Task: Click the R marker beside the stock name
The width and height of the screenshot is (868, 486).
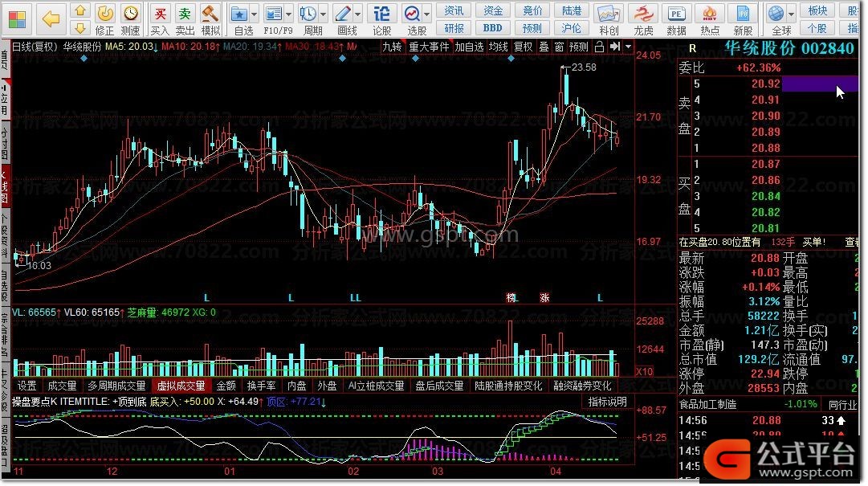Action: click(x=692, y=49)
